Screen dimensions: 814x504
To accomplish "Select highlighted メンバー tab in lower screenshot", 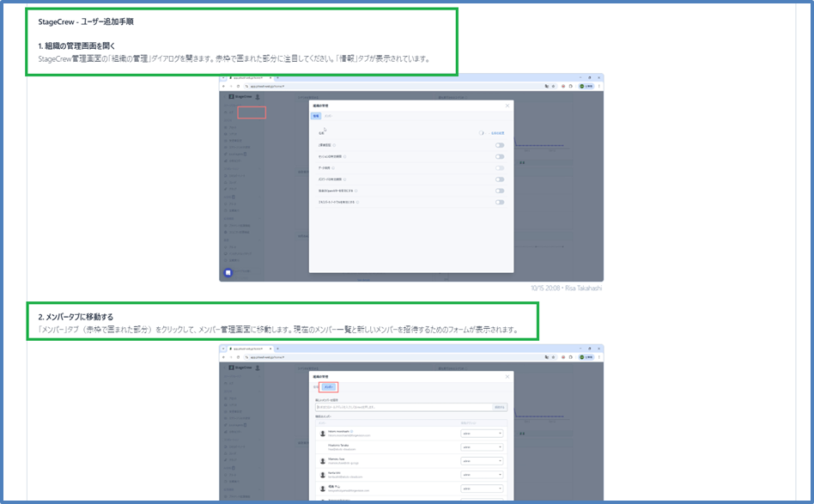I will click(x=329, y=386).
